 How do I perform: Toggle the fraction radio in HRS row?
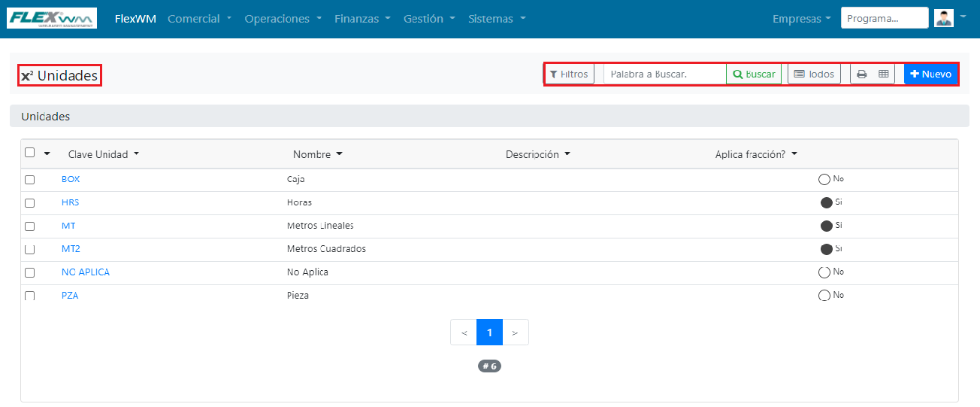827,203
